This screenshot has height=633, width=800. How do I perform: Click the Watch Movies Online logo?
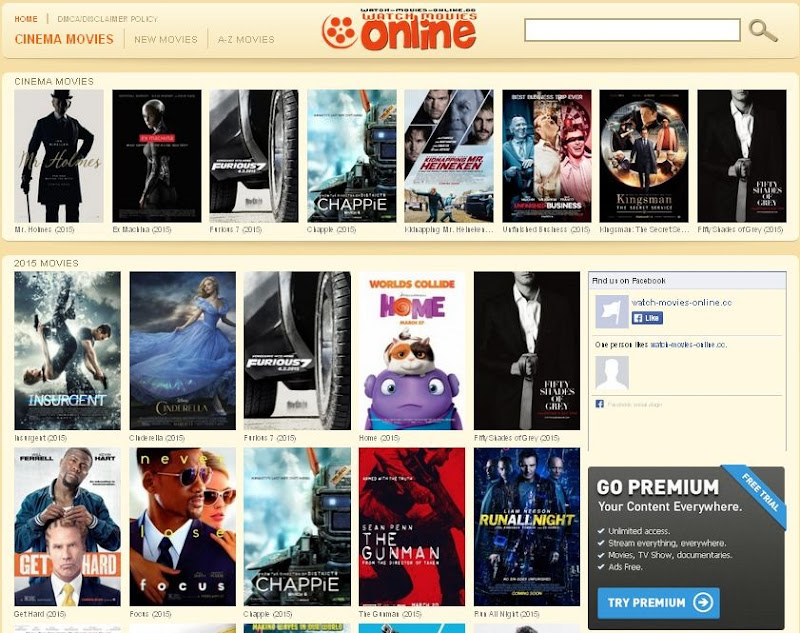pyautogui.click(x=399, y=29)
